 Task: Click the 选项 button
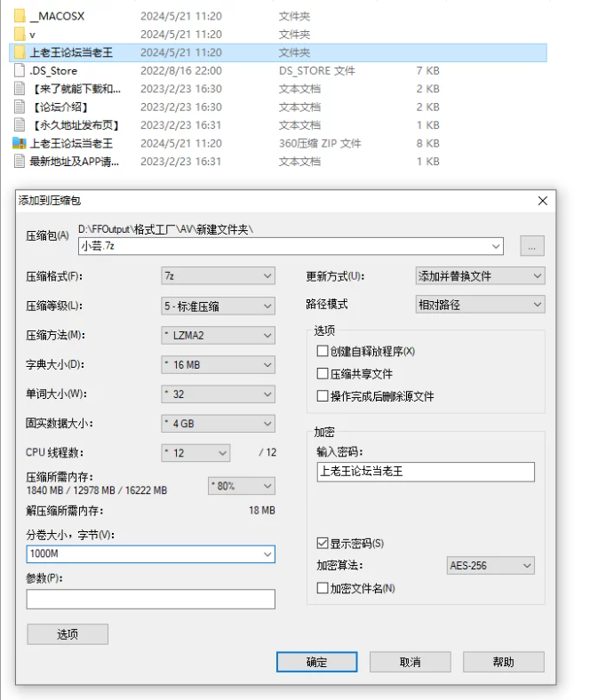click(x=68, y=634)
